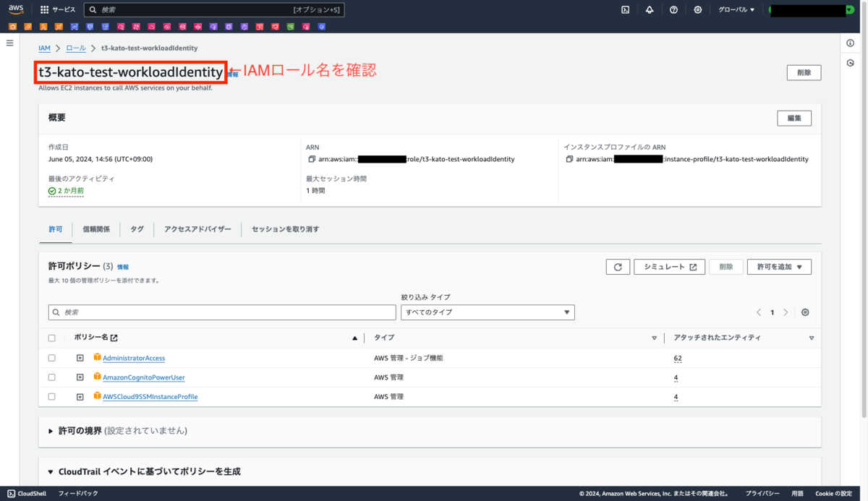
Task: Expand the AWSCloud9SSMInstanceProfile policy row
Action: (80, 397)
